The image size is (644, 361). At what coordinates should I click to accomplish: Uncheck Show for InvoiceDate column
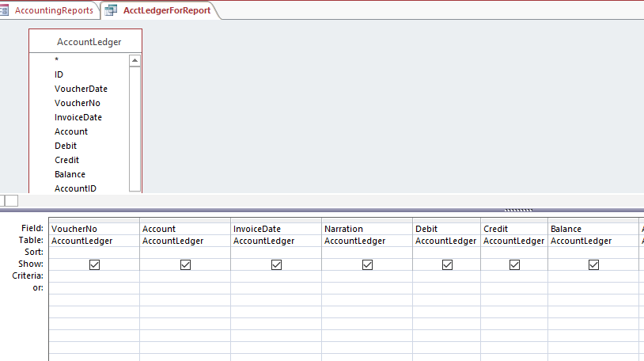click(276, 264)
